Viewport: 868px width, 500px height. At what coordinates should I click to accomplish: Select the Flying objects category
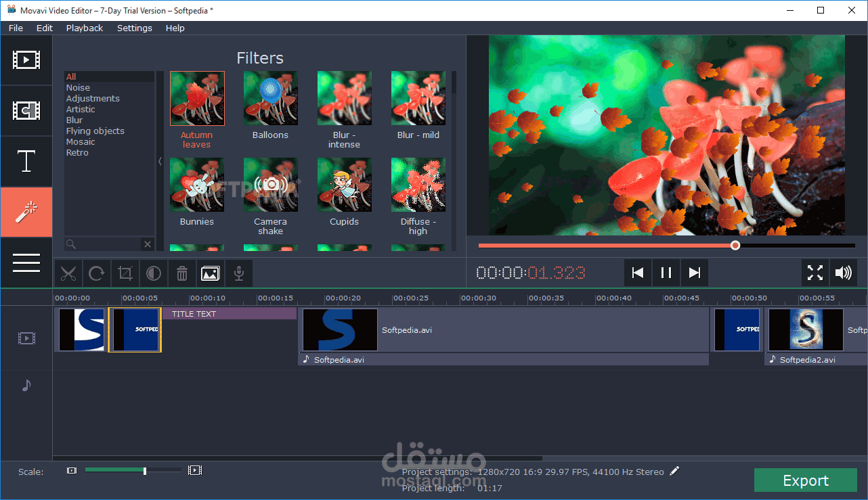(x=110, y=131)
